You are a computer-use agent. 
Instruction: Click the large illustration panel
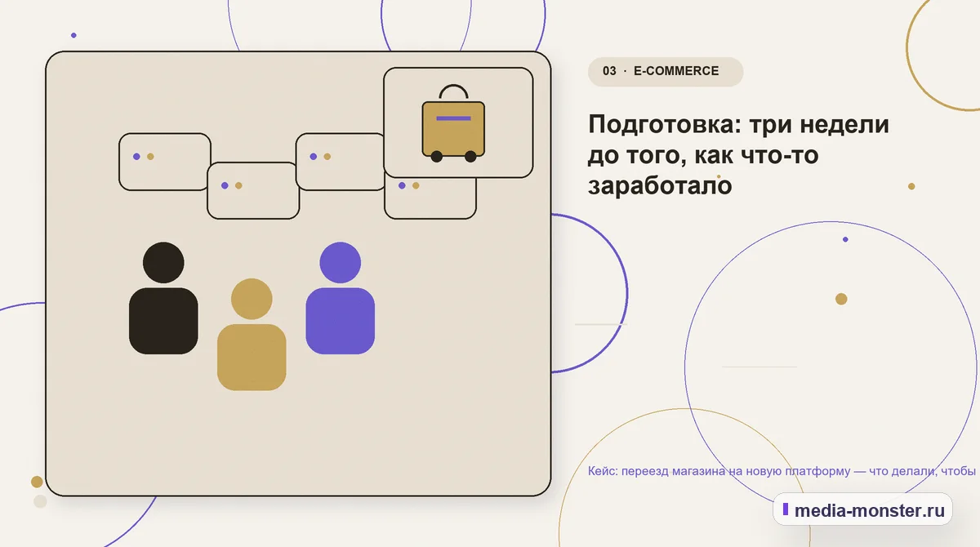(x=298, y=273)
